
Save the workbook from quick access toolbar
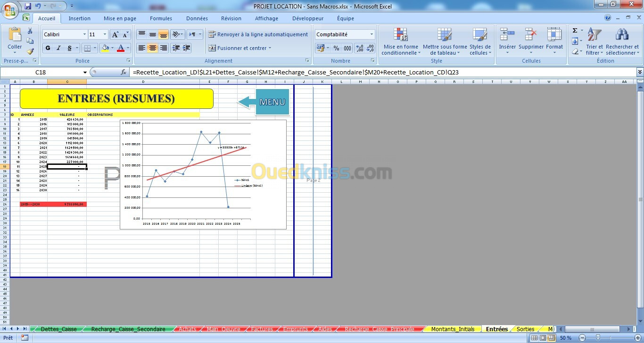28,6
